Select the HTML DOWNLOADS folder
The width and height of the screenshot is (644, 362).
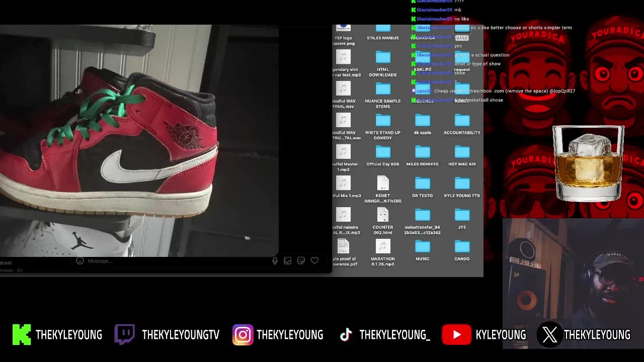click(x=383, y=64)
